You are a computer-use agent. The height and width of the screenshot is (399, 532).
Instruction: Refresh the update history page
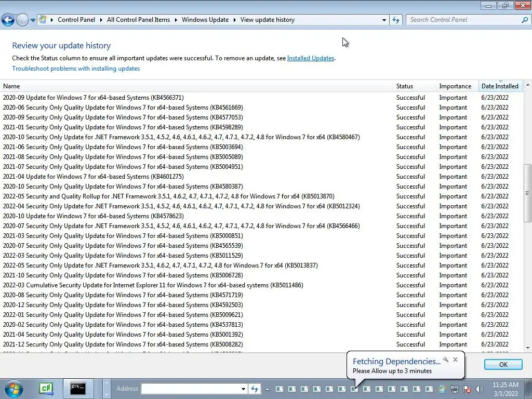pyautogui.click(x=395, y=20)
